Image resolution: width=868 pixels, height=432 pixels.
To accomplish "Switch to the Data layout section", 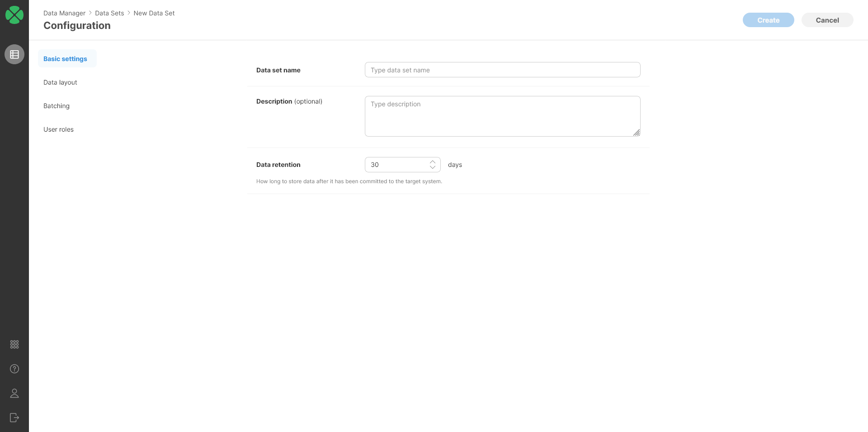I will (60, 82).
